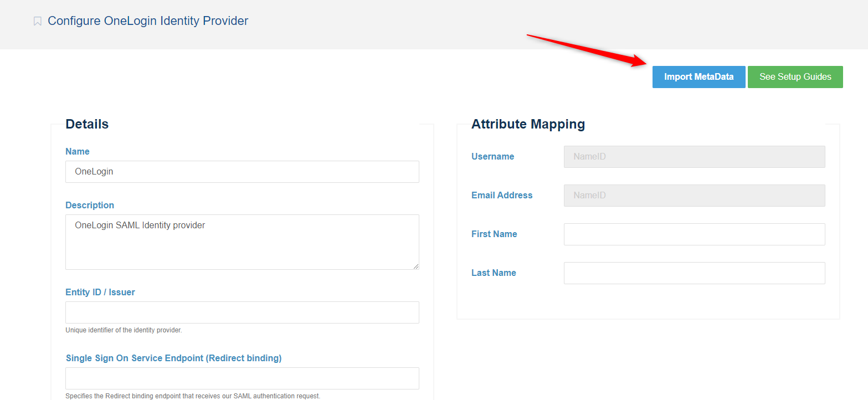This screenshot has width=868, height=400.
Task: Focus the First Name mapping input
Action: [694, 234]
